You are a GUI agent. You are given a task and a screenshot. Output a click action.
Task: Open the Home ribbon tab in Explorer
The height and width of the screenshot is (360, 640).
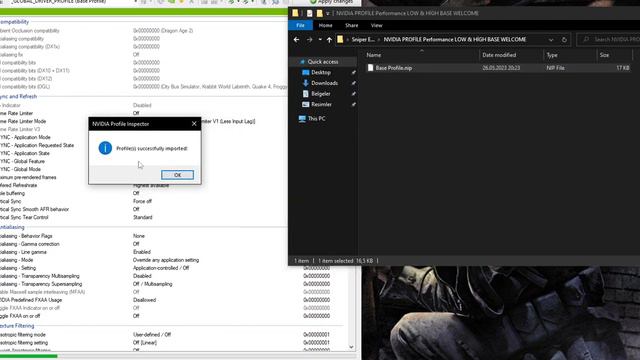(x=325, y=25)
